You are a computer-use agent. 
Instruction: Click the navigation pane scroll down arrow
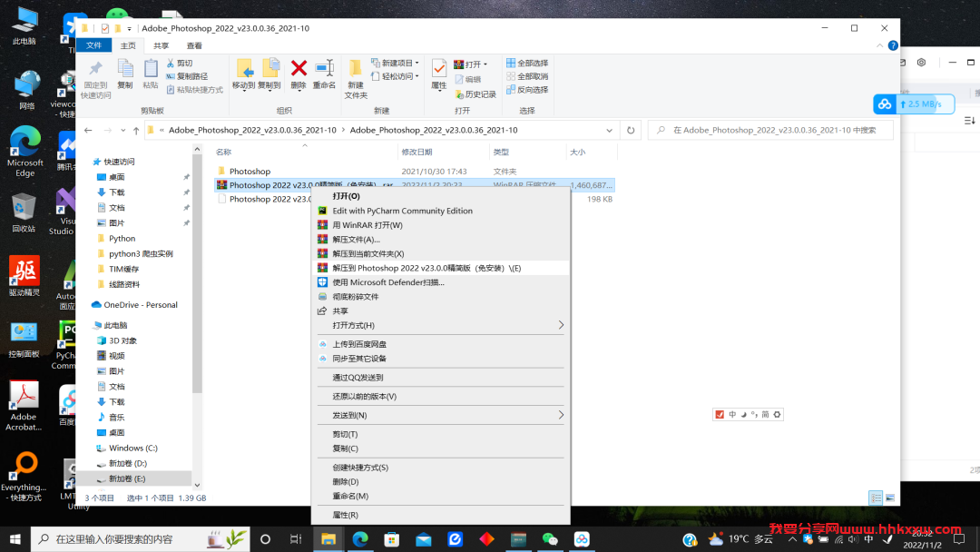[197, 485]
